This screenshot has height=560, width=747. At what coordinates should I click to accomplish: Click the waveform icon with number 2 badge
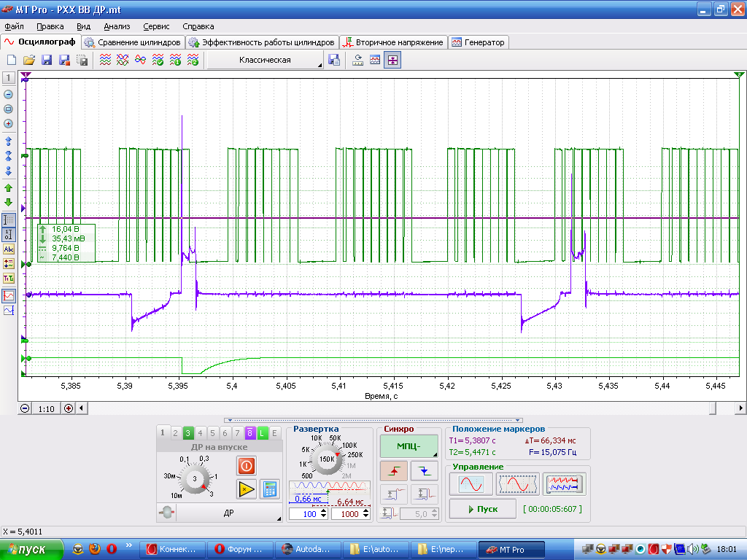pos(193,60)
